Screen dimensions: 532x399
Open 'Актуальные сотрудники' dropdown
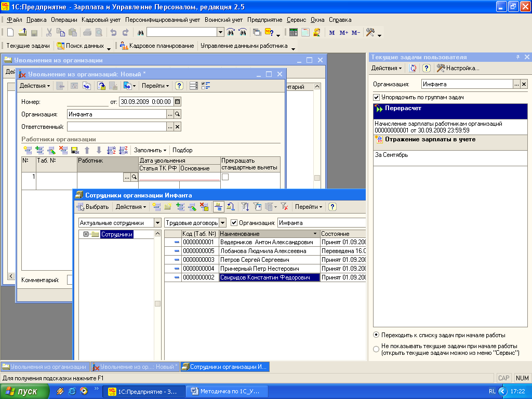click(157, 223)
